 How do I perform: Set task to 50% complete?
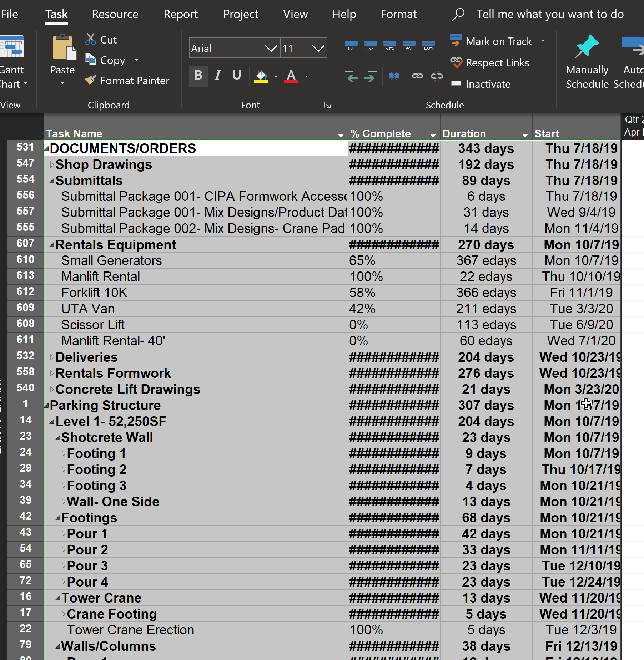390,45
